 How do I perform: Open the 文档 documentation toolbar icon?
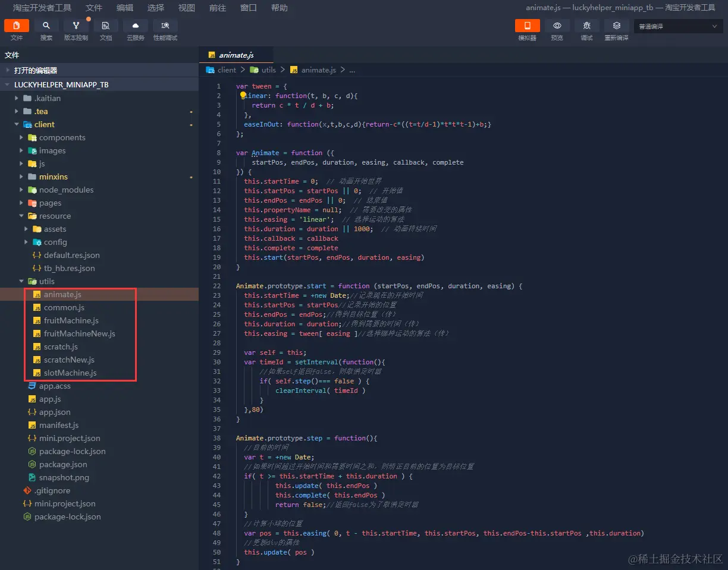click(105, 26)
